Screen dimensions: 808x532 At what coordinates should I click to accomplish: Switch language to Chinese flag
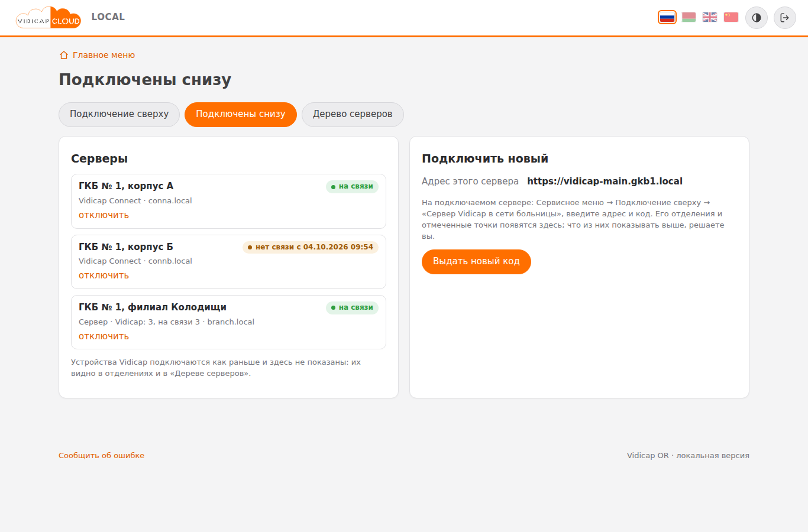coord(731,17)
